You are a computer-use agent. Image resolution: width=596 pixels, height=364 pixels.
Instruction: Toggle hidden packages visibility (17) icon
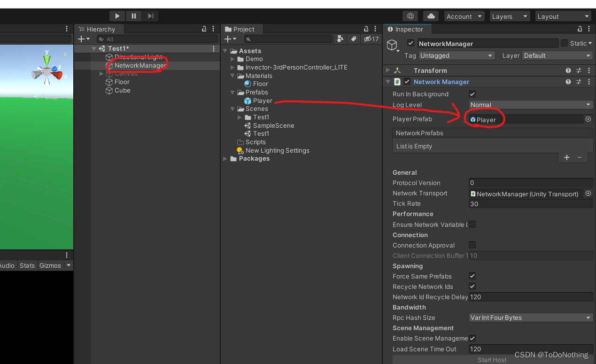[x=371, y=39]
